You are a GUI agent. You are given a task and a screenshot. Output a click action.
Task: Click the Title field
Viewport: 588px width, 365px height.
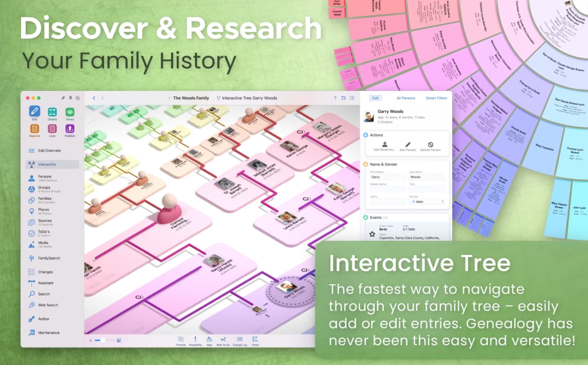427,189
